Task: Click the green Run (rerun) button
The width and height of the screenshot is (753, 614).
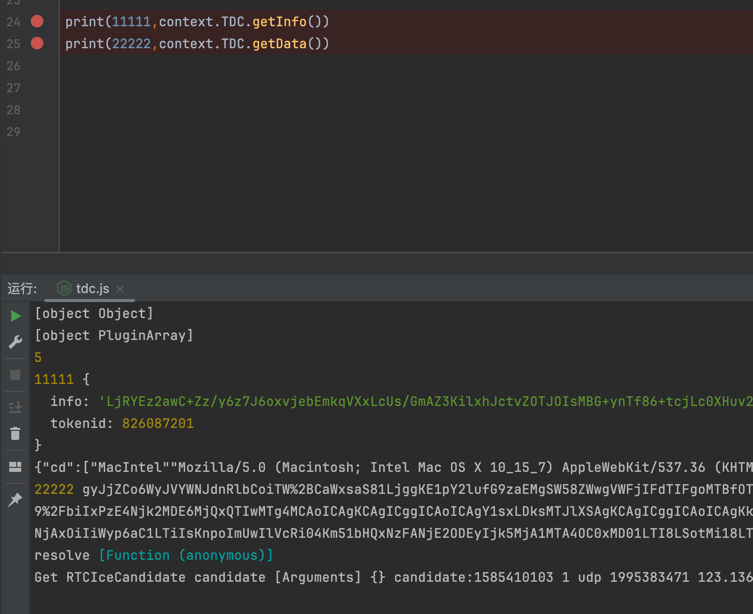Action: 15,315
